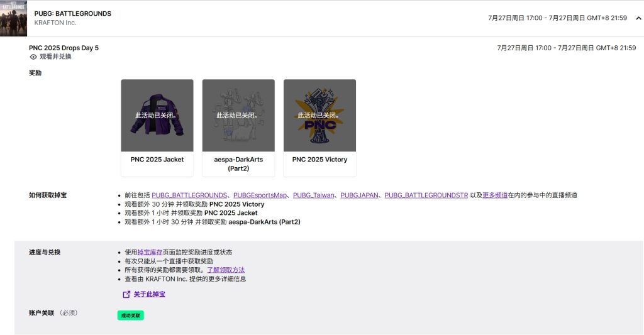Click the external link icon beside 关于此掉宝
This screenshot has width=644, height=335.
coord(126,294)
